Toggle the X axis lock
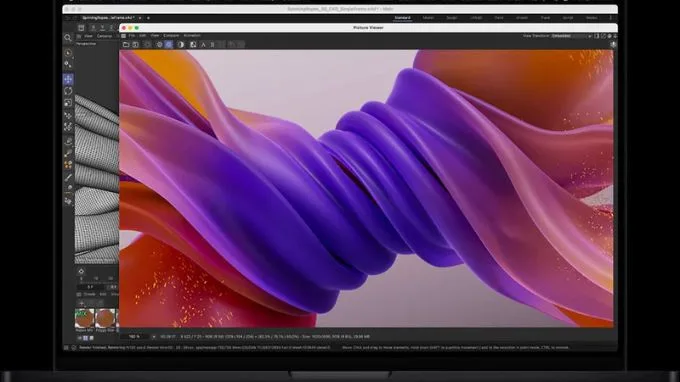680x382 pixels. tap(93, 27)
